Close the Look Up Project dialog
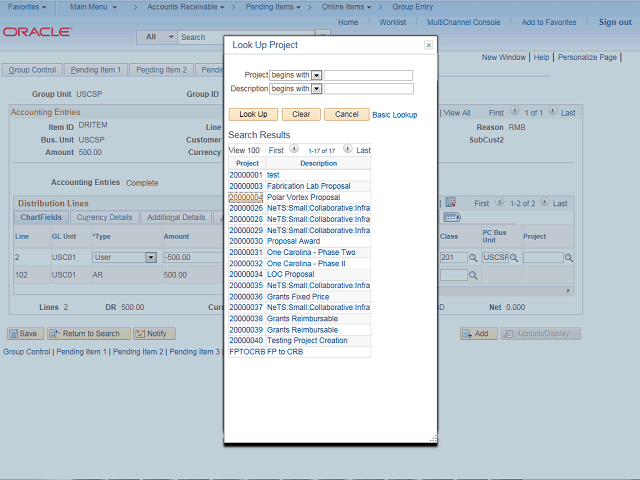 (428, 45)
